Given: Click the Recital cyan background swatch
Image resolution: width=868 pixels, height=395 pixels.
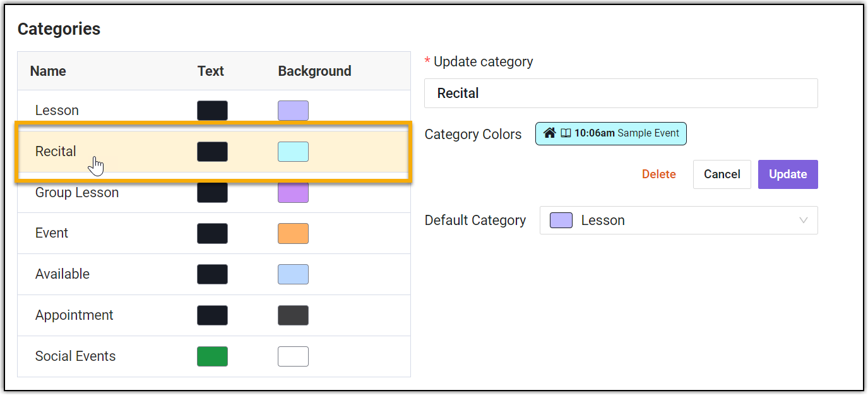Looking at the screenshot, I should click(293, 152).
